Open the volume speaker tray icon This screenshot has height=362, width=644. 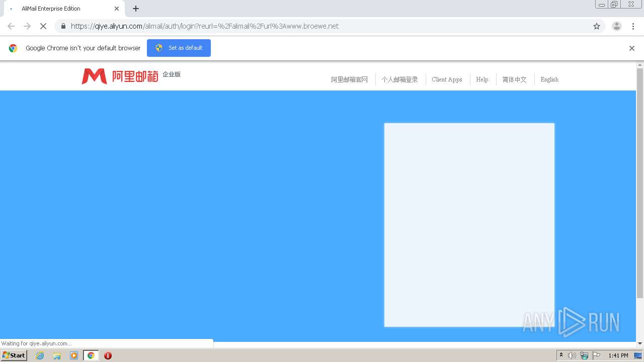coord(572,355)
